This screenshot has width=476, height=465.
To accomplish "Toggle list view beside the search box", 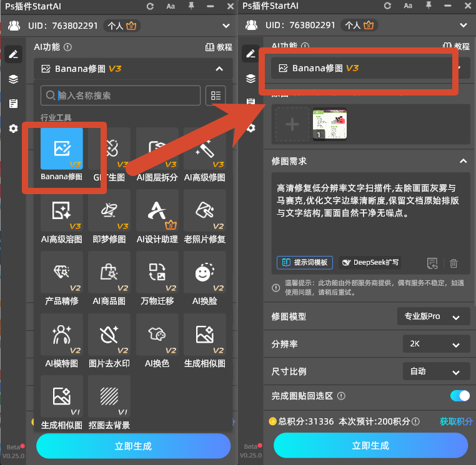I will click(216, 95).
